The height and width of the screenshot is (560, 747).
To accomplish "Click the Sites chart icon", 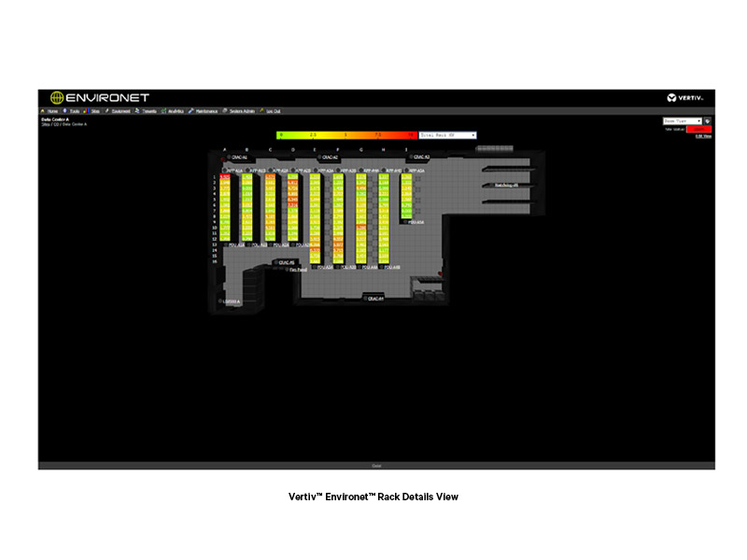I will pyautogui.click(x=87, y=111).
